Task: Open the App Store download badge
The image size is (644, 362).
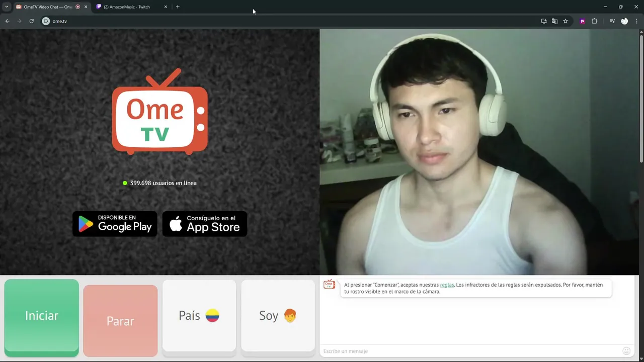Action: coord(205,224)
